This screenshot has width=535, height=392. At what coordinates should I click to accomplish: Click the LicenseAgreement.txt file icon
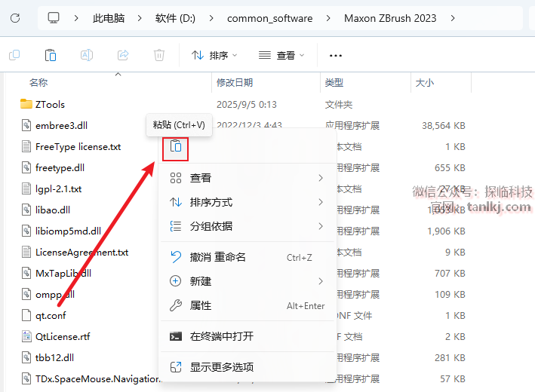(x=26, y=253)
